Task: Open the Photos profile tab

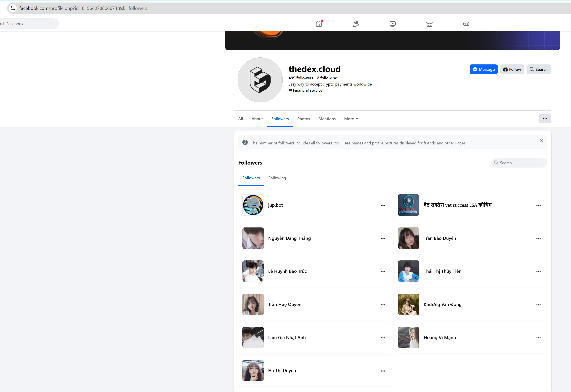Action: point(303,119)
